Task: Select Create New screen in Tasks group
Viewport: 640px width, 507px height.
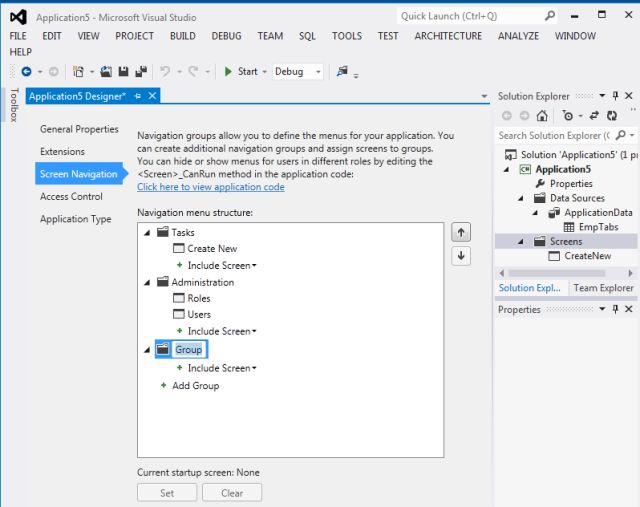Action: [205, 248]
